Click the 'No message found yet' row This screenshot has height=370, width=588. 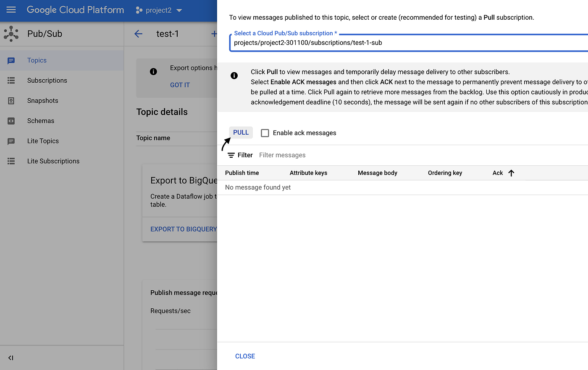point(402,188)
